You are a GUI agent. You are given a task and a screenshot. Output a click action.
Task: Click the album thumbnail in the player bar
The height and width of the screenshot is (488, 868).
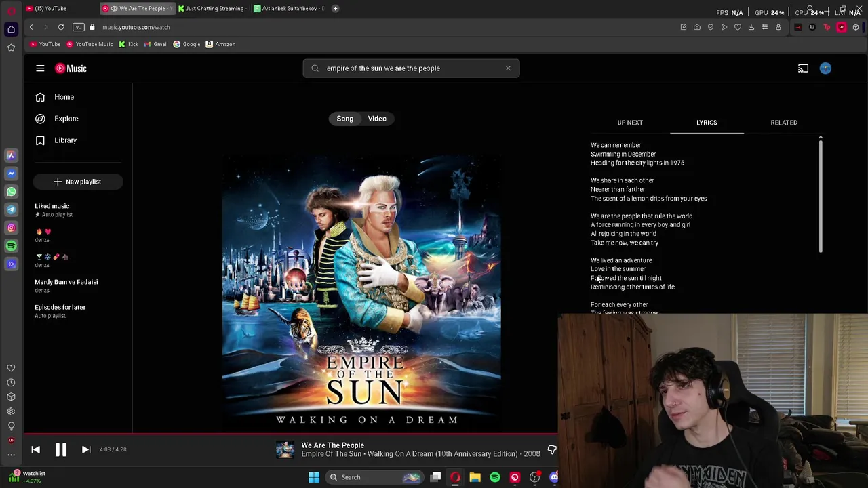[x=285, y=449]
